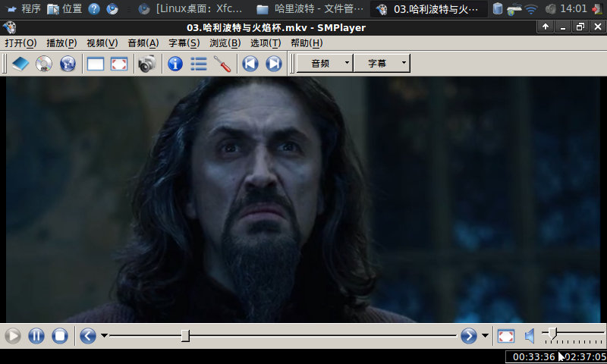Image resolution: width=607 pixels, height=364 pixels.
Task: Mute audio with the speaker icon
Action: tap(530, 336)
